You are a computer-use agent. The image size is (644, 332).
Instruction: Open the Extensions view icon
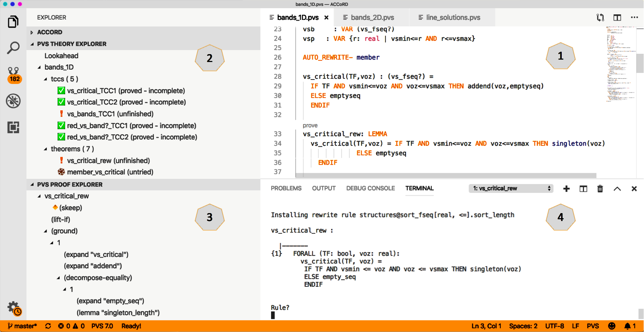point(13,127)
